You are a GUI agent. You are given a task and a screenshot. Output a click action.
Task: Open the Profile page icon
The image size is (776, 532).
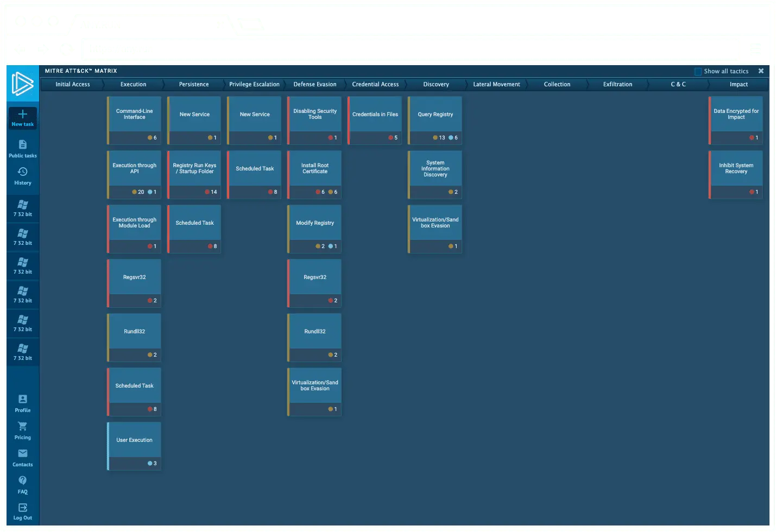click(x=23, y=400)
